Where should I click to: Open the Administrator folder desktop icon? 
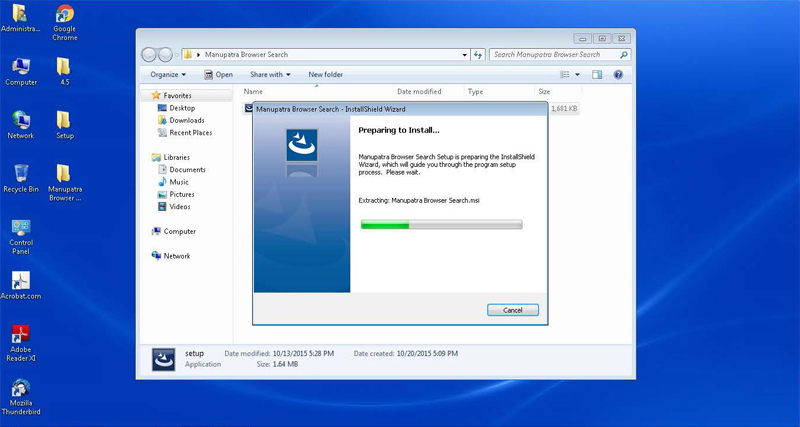tap(20, 18)
